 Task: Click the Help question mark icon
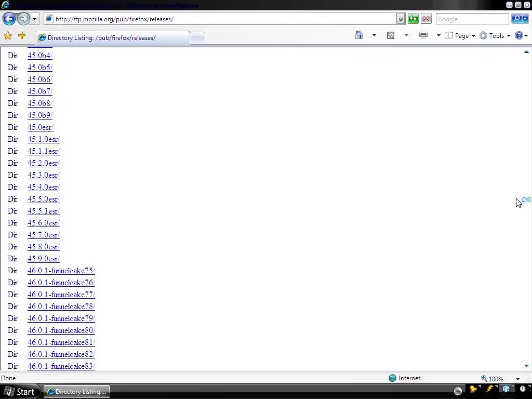[x=519, y=35]
